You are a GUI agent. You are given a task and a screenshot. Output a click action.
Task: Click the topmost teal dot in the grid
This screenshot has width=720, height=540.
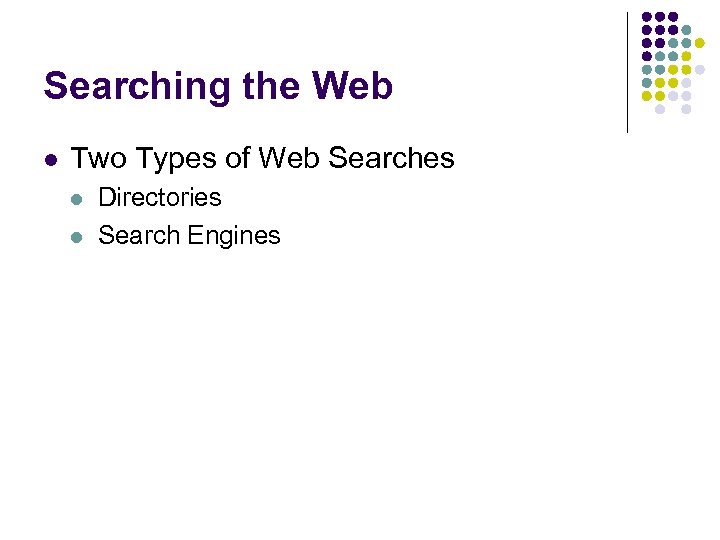[686, 30]
